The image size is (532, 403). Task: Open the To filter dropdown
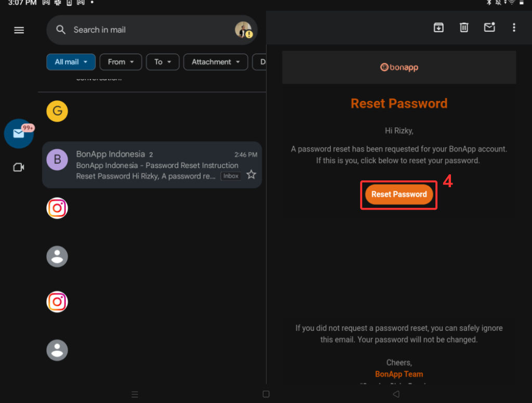(x=163, y=62)
